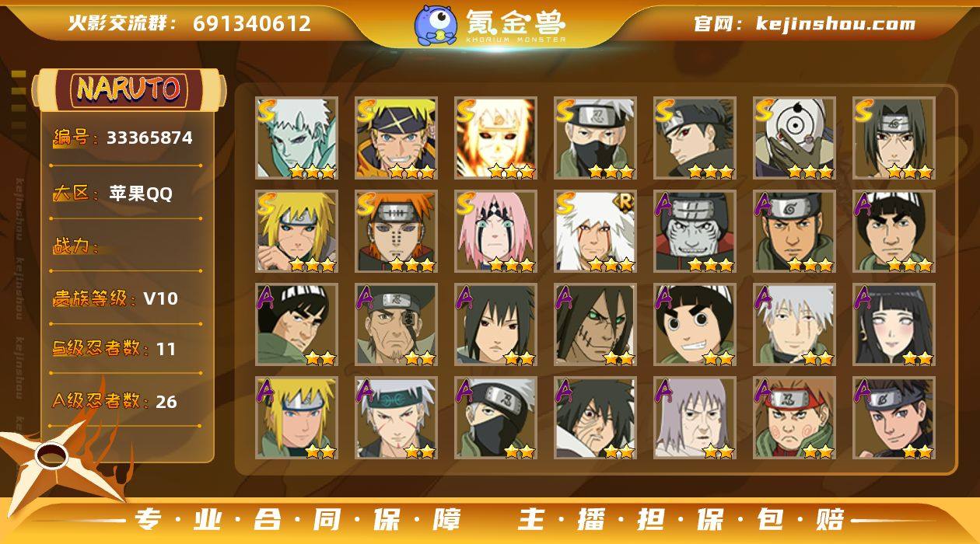Choose the Choji portrait with swirl cheeks

(x=794, y=417)
